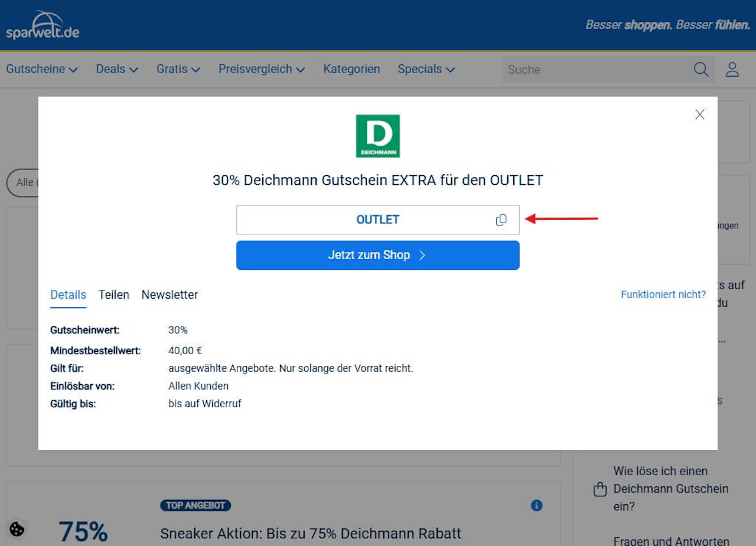Open the user account icon

click(x=732, y=70)
